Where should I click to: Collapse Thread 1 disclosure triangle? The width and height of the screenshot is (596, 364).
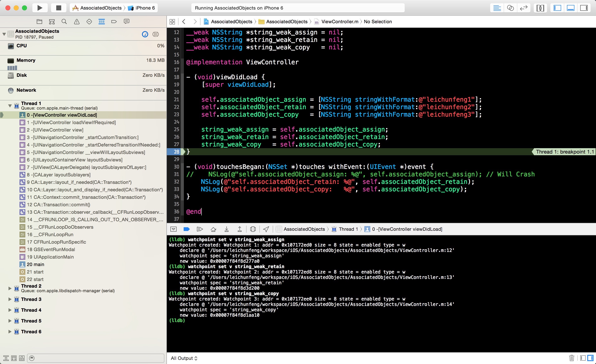(10, 106)
